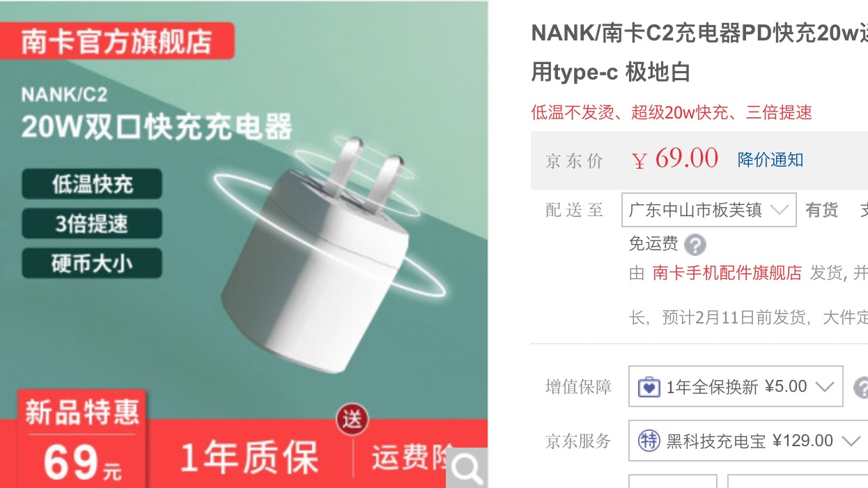This screenshot has width=868, height=488.
Task: Click the 南卡官方旗舰店 red banner
Action: pos(117,41)
